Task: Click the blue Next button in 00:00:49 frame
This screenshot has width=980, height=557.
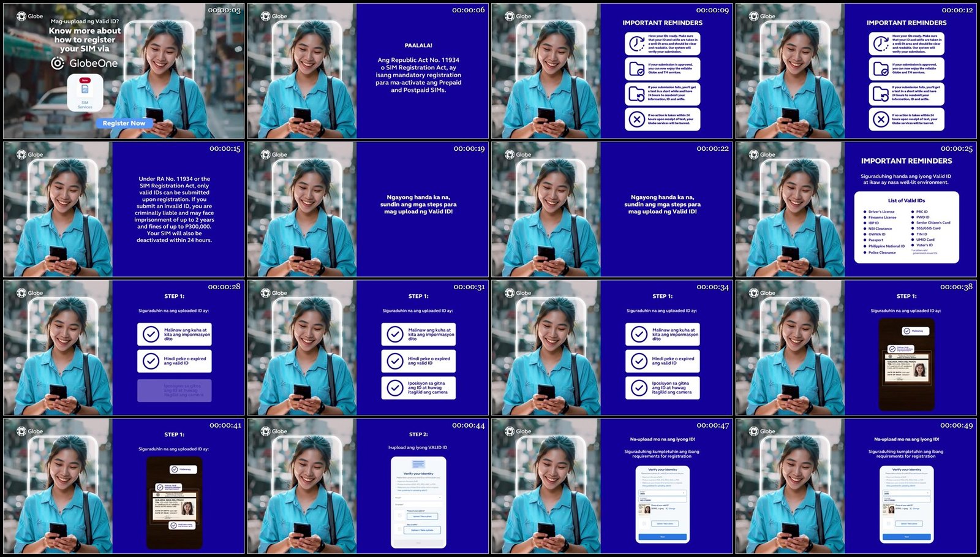Action: coord(907,537)
